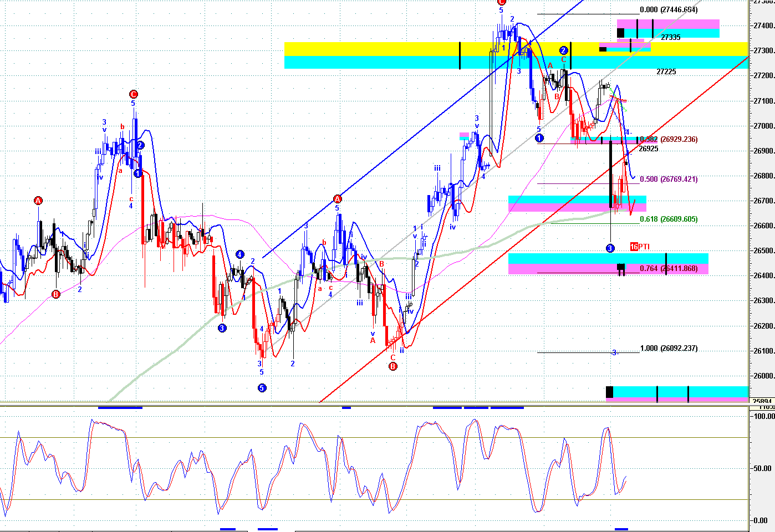Click the 27000 price axis label

pos(763,126)
